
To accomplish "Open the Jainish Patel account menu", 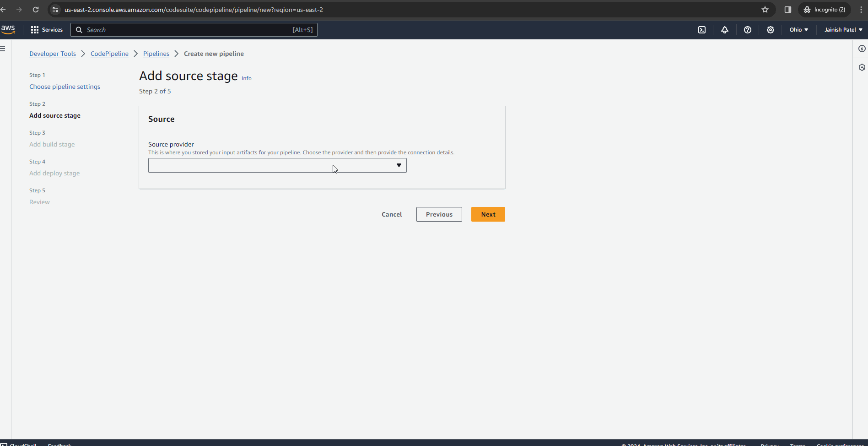I will pos(842,29).
